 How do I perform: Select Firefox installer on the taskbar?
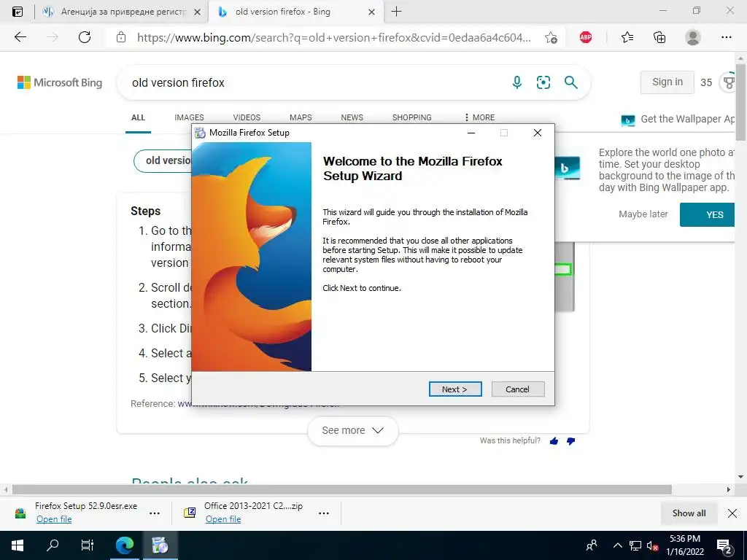(160, 545)
